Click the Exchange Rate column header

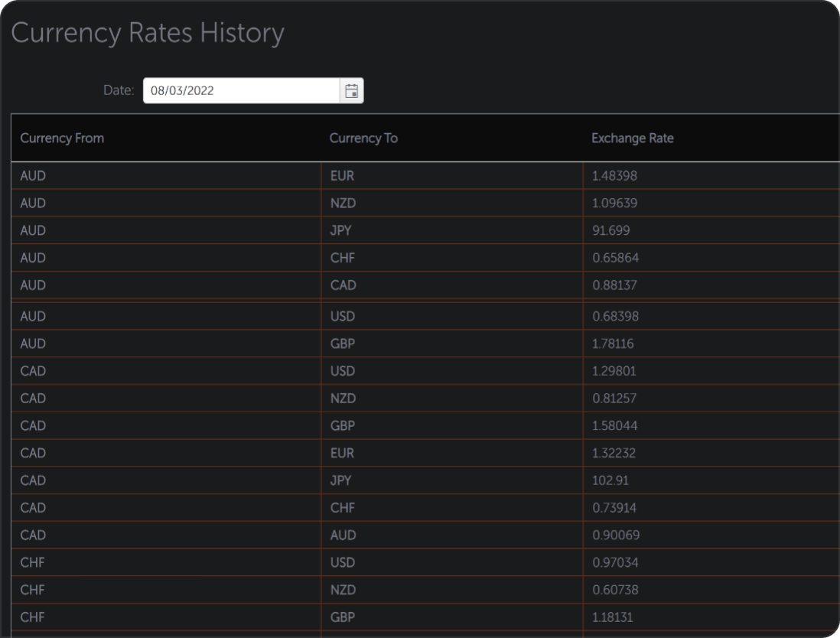[x=632, y=138]
